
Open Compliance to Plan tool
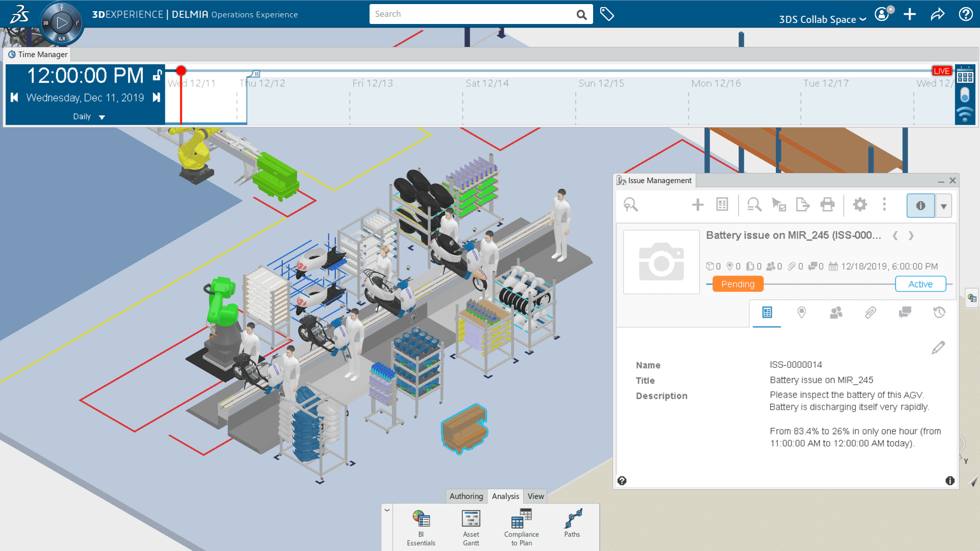pyautogui.click(x=521, y=528)
